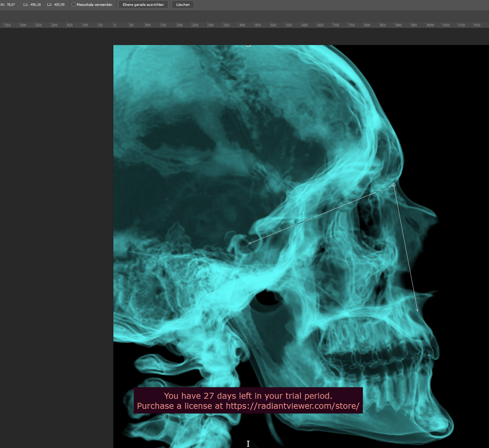Enable the Messskala verwenden checkbox
Screen dimensions: 489x448
coord(74,5)
